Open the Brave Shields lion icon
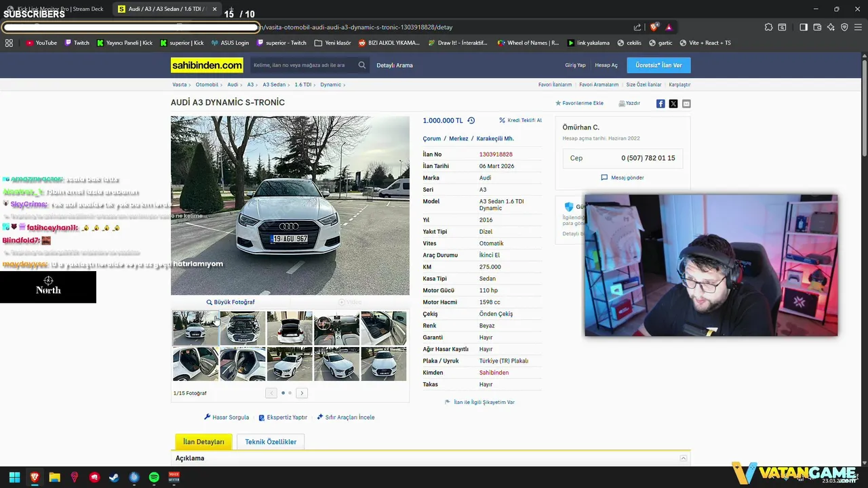This screenshot has width=868, height=488. coord(654,27)
